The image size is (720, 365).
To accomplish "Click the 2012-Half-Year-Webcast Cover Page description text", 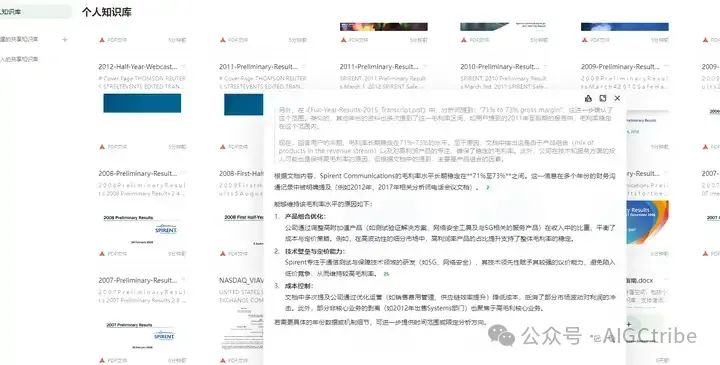I will pyautogui.click(x=142, y=83).
